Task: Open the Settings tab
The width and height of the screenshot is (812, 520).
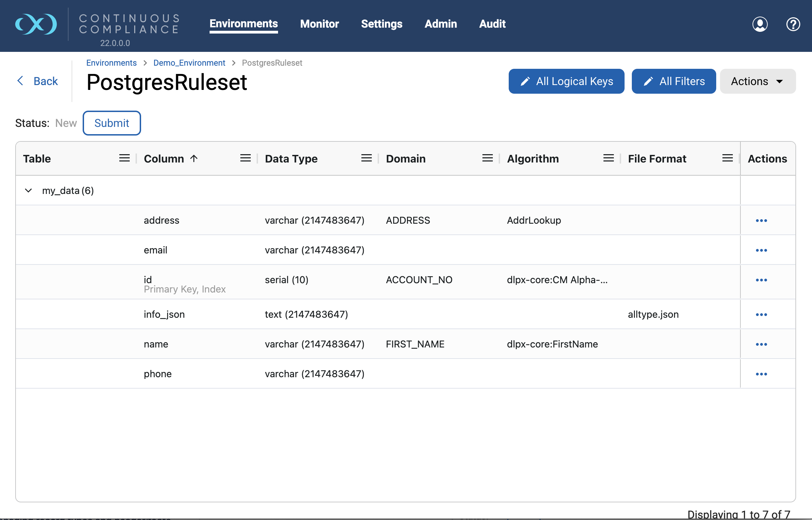Action: click(381, 24)
